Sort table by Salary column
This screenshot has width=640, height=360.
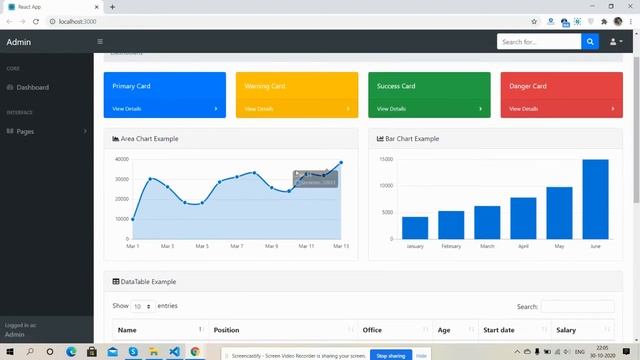pos(583,330)
